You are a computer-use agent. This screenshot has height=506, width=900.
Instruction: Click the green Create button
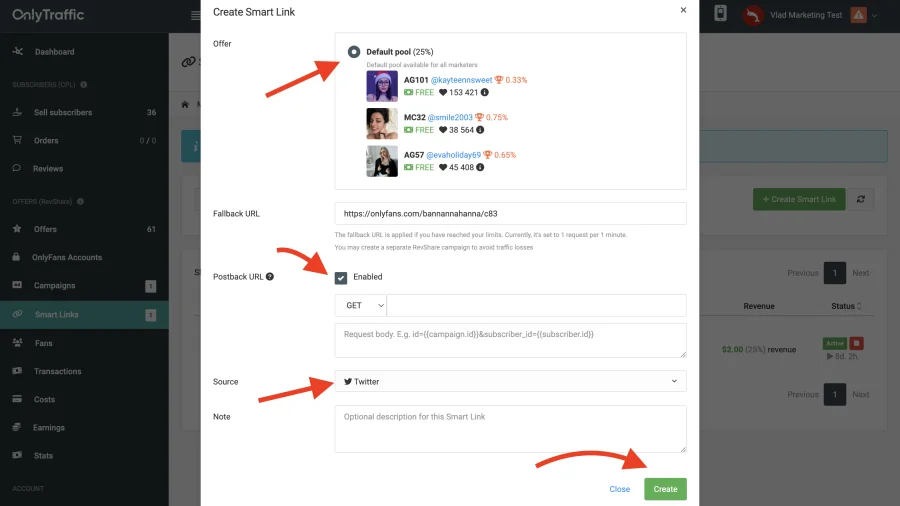click(665, 489)
